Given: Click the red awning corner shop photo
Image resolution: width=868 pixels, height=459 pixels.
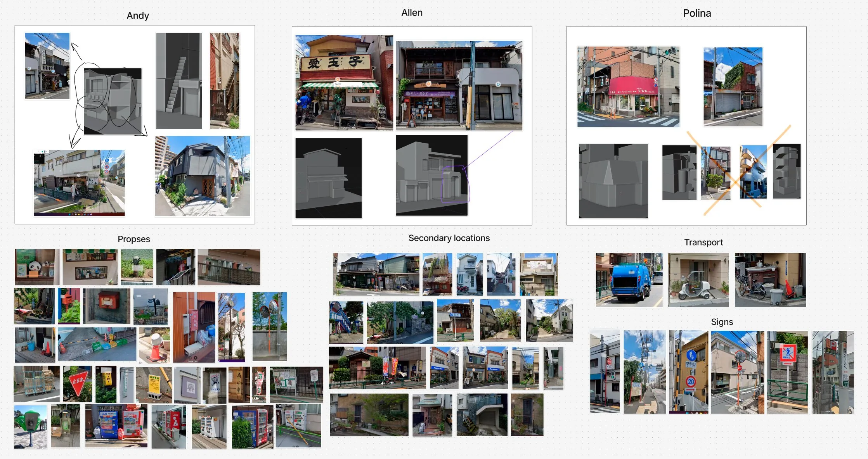Looking at the screenshot, I should tap(628, 87).
